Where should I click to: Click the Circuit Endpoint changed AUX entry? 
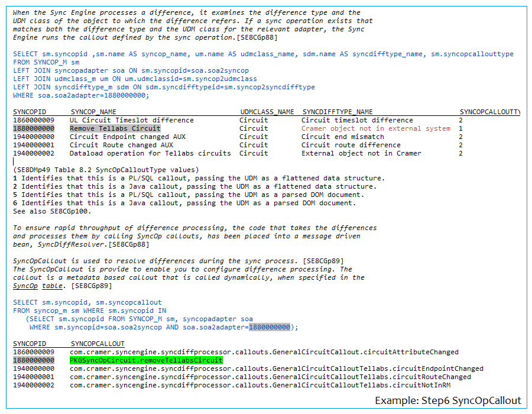(127, 137)
